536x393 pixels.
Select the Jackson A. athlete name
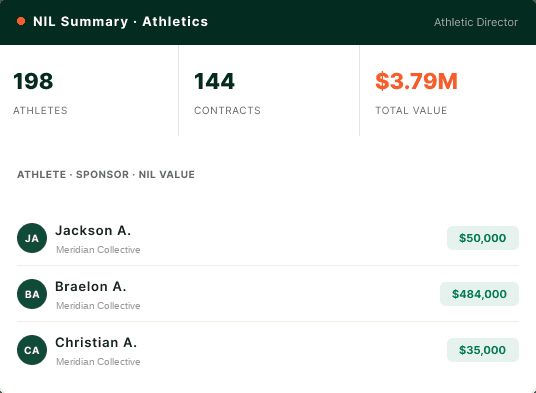(93, 231)
